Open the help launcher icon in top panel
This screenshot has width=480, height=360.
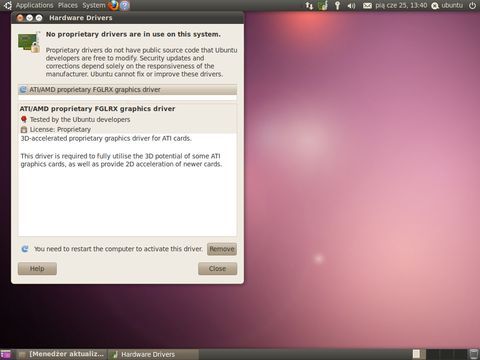coord(125,5)
